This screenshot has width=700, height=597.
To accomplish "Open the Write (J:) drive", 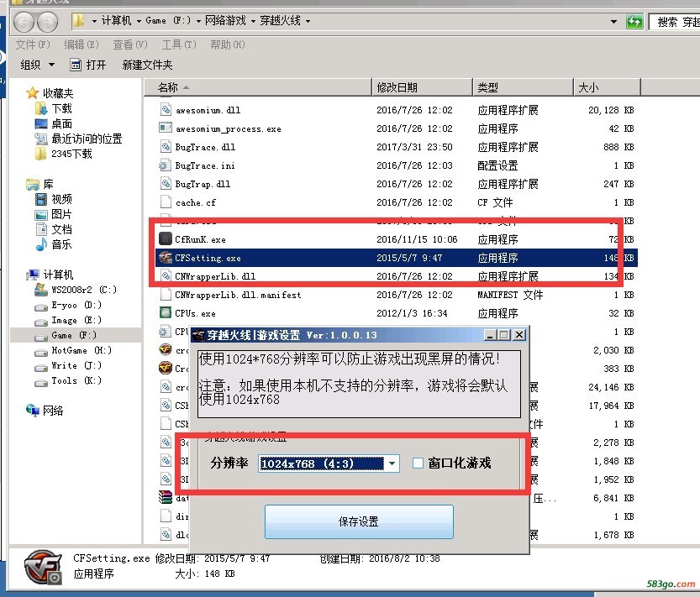I will (x=76, y=365).
